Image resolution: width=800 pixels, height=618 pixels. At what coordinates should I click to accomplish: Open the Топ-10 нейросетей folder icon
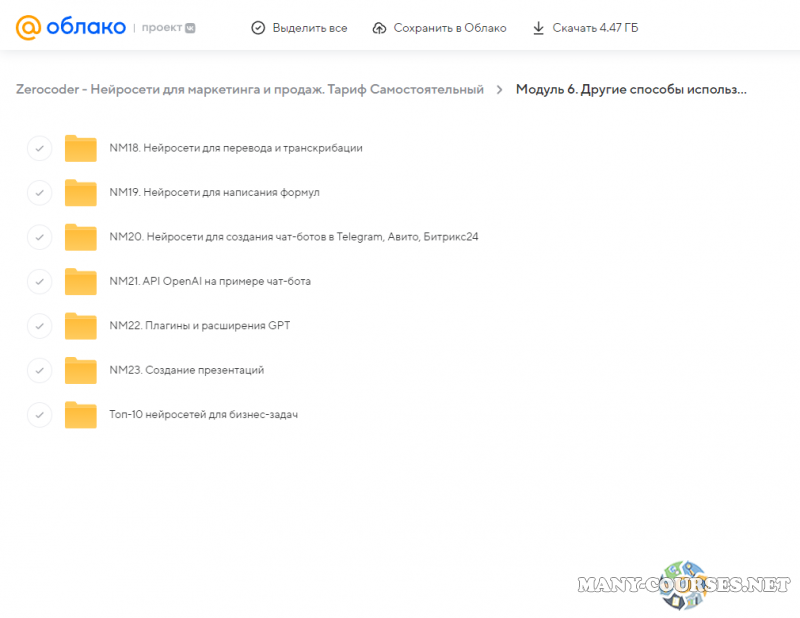tap(80, 414)
